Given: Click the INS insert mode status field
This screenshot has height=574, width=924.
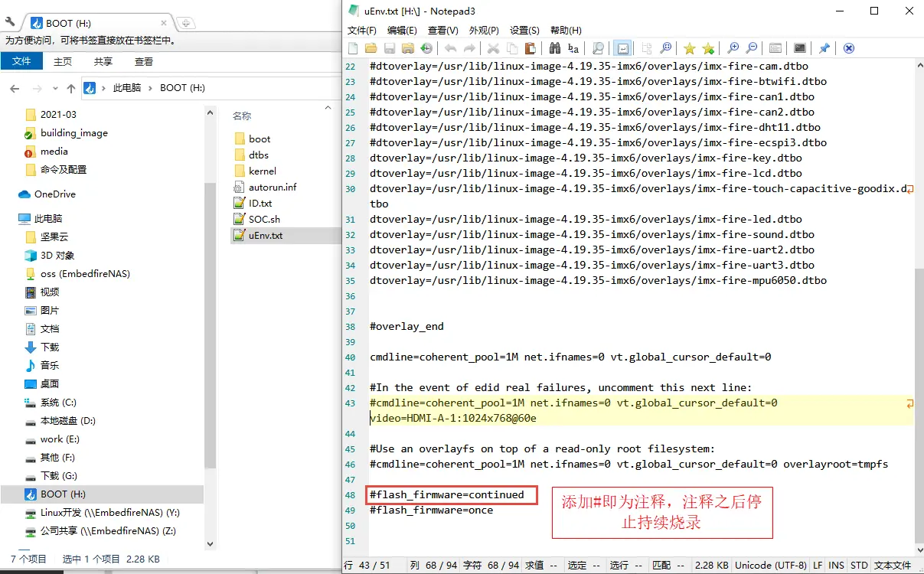Looking at the screenshot, I should 836,566.
